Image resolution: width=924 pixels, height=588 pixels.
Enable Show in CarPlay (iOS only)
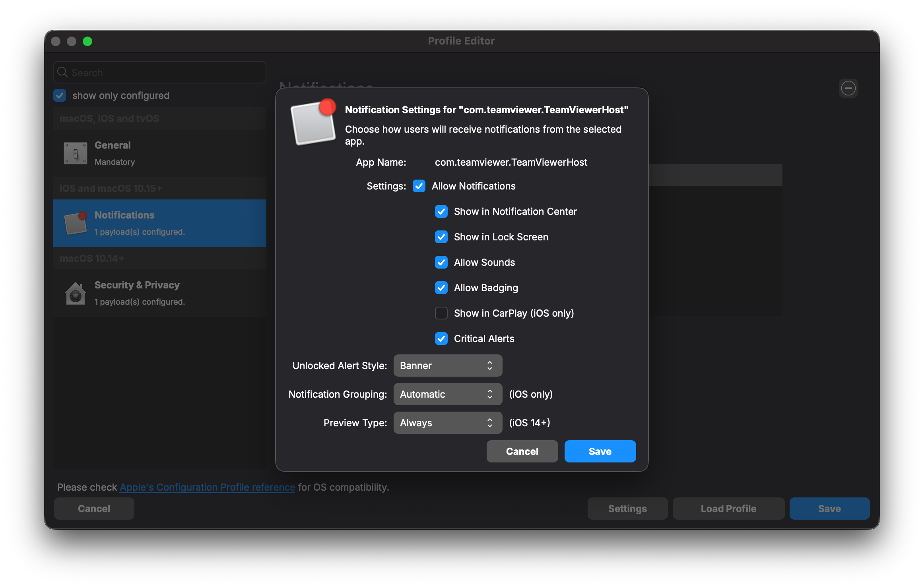pos(441,313)
